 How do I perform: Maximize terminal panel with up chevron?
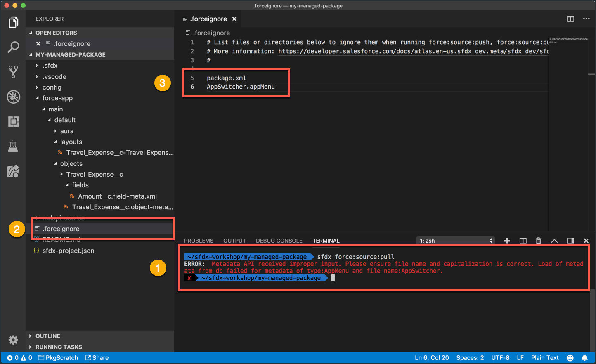pyautogui.click(x=554, y=241)
